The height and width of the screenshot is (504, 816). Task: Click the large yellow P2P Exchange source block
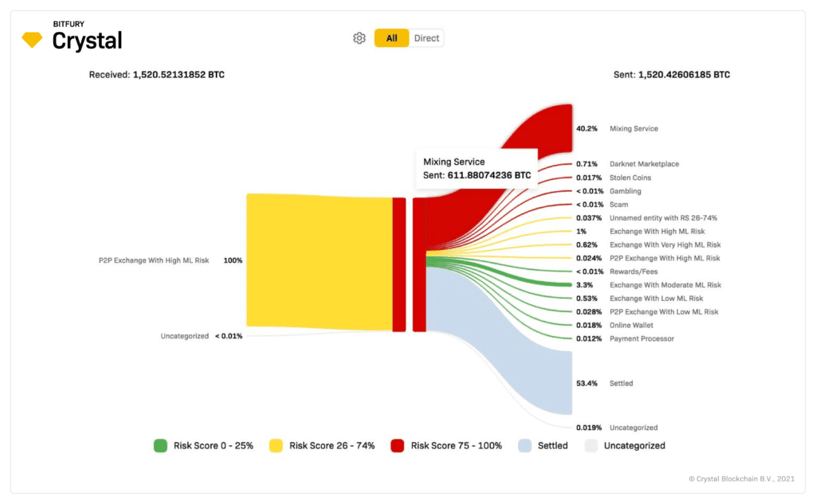point(319,262)
